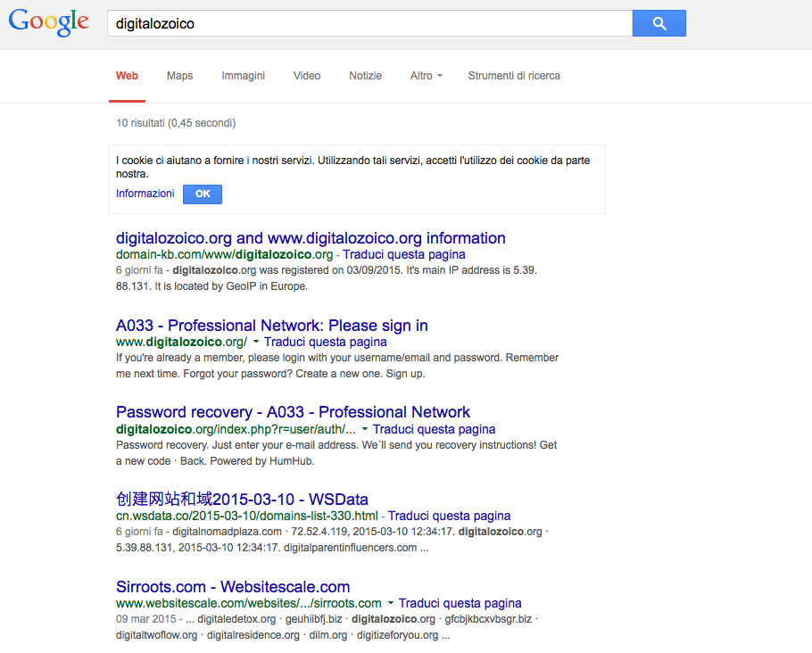This screenshot has height=653, width=812.
Task: Open the Notizie tab
Action: pos(365,76)
